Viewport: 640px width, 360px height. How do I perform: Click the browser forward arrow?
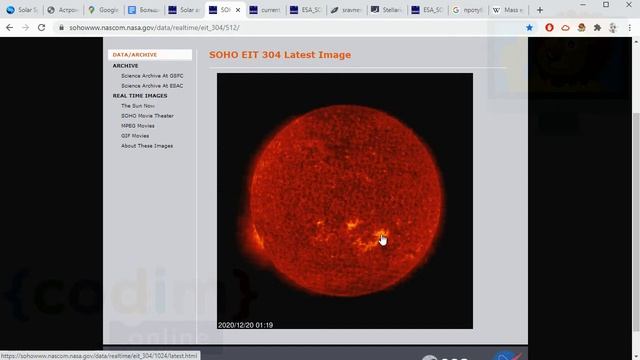[x=25, y=27]
